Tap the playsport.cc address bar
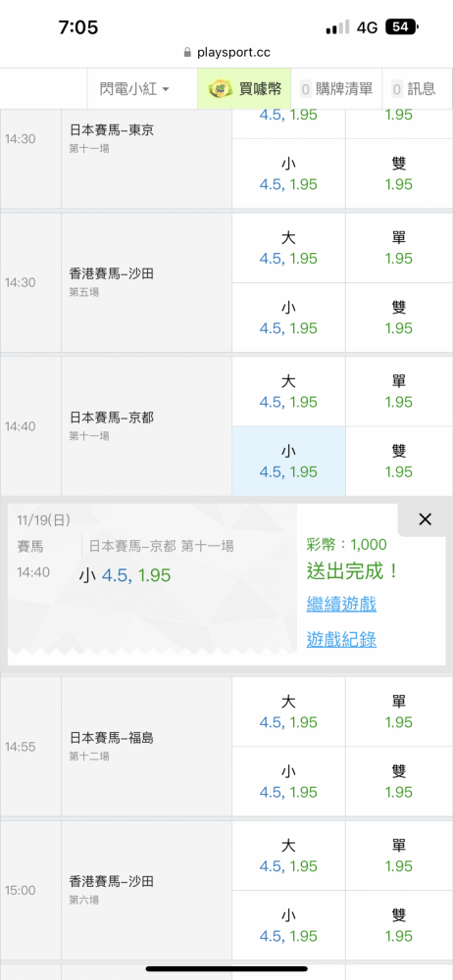The width and height of the screenshot is (453, 980). click(x=226, y=53)
